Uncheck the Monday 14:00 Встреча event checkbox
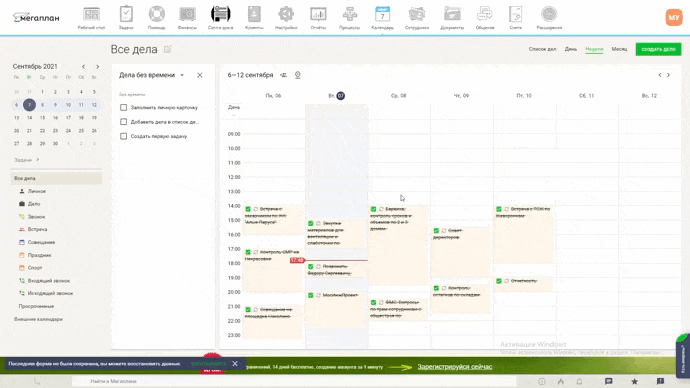The height and width of the screenshot is (388, 690). [248, 209]
